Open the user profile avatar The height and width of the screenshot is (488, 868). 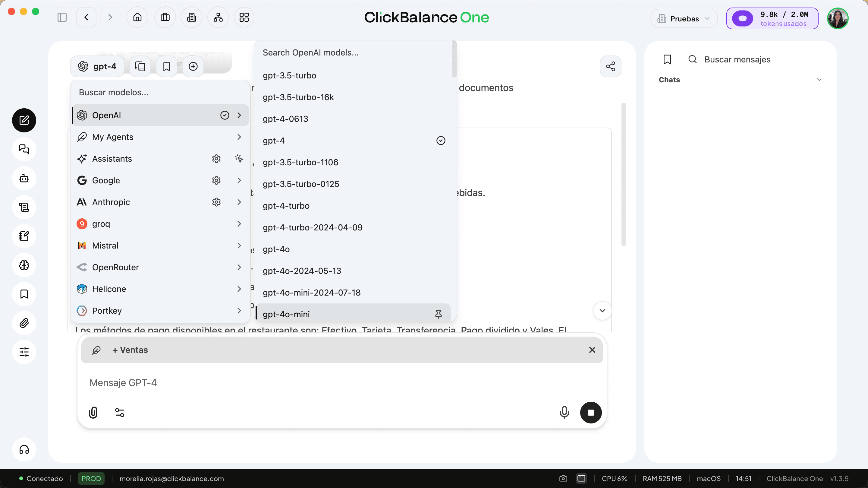pyautogui.click(x=838, y=18)
